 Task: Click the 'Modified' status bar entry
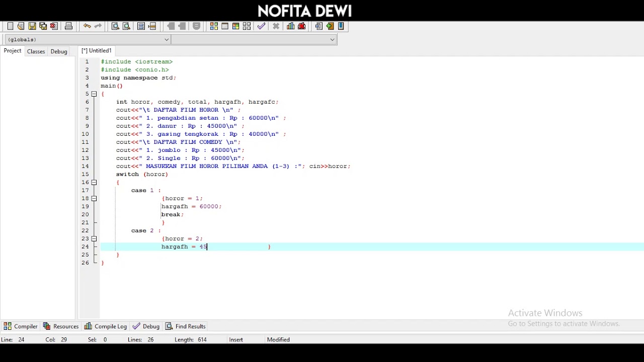click(x=278, y=340)
